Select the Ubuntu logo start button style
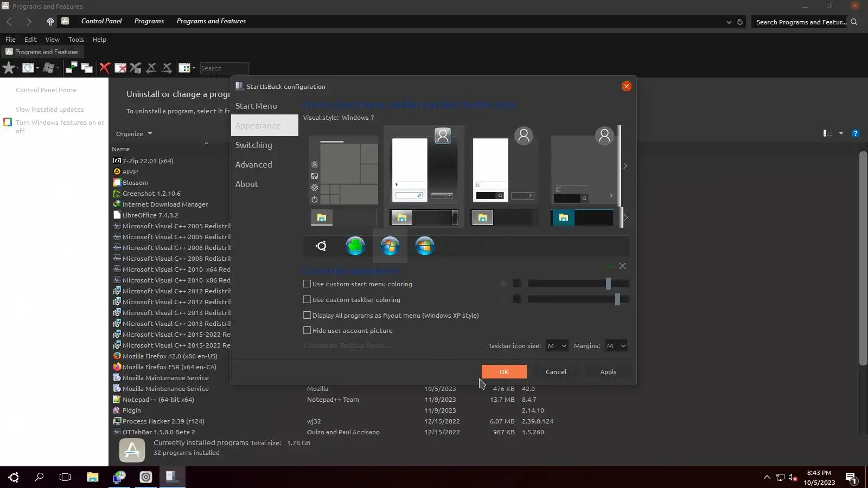The height and width of the screenshot is (488, 868). (321, 246)
